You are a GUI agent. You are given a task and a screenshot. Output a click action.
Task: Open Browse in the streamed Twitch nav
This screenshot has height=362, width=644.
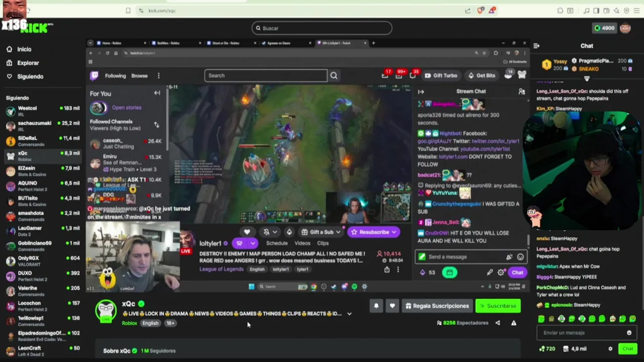[139, 76]
